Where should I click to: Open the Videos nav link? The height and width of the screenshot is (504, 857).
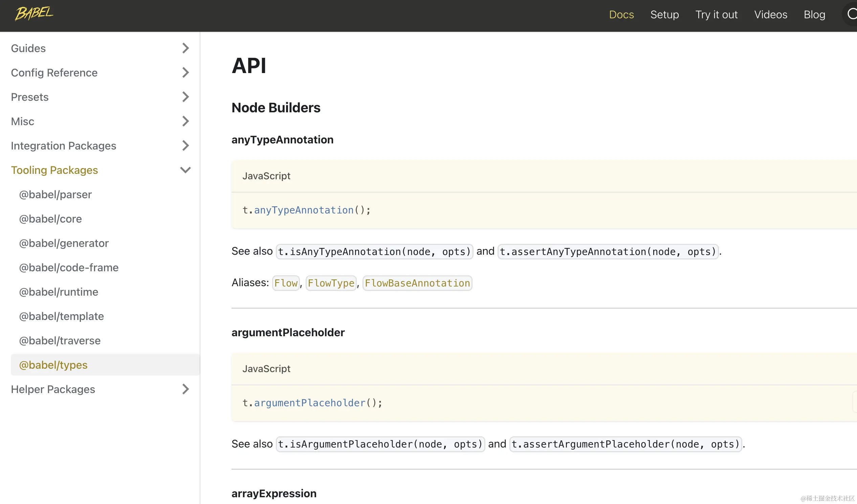tap(770, 15)
